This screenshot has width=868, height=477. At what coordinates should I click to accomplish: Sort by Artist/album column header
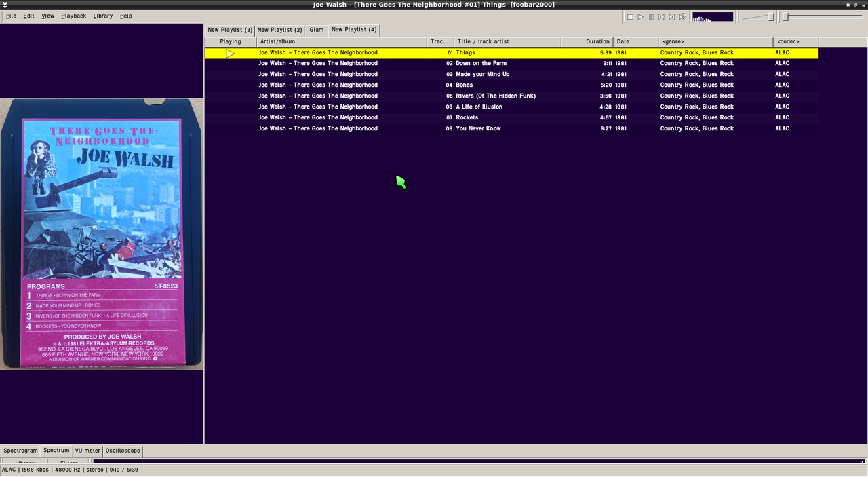click(342, 42)
